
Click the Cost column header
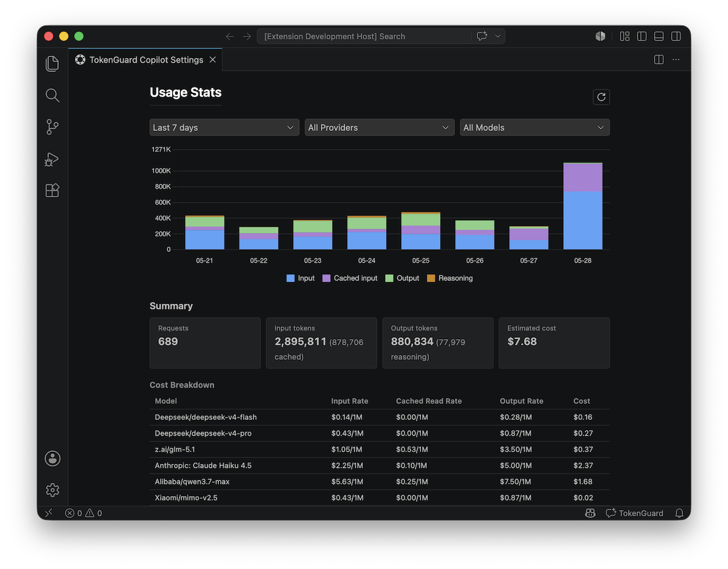point(582,401)
